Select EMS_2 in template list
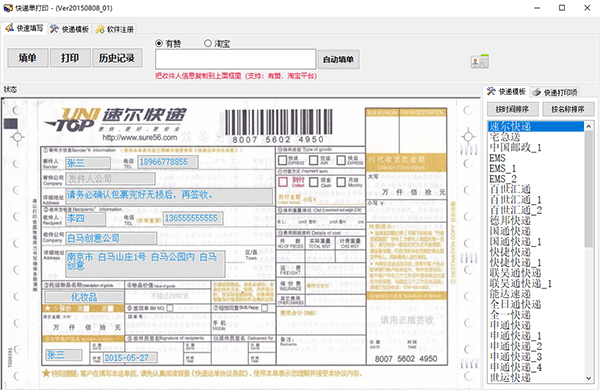 click(536, 179)
